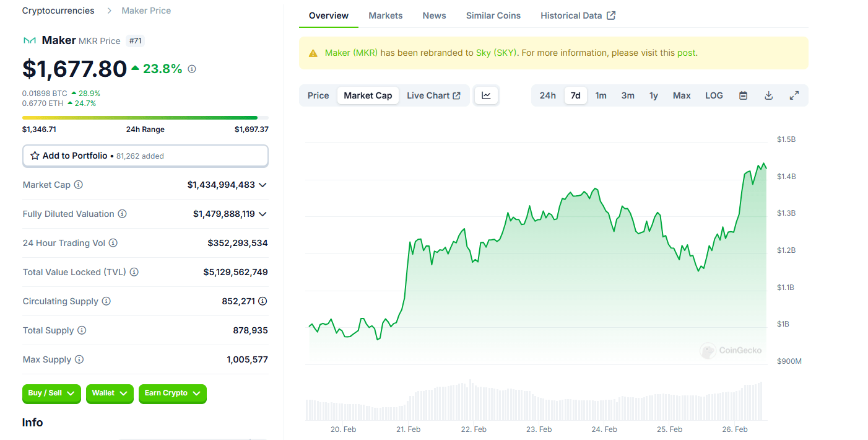This screenshot has height=440, width=868.
Task: Expand the Market Cap value chevron
Action: tap(263, 185)
